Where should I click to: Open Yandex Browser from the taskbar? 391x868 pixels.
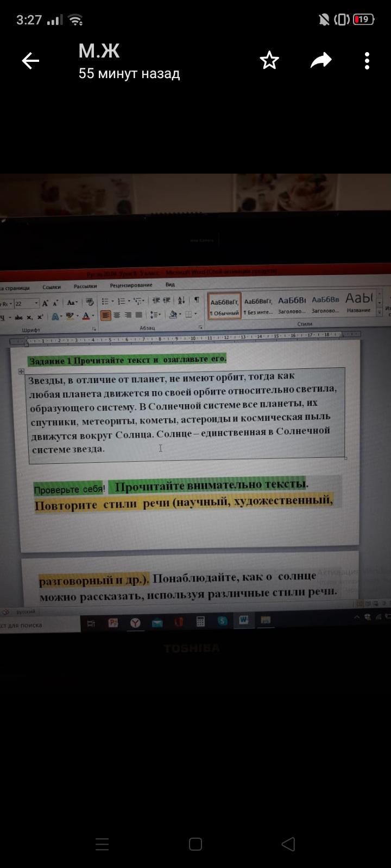click(x=135, y=623)
